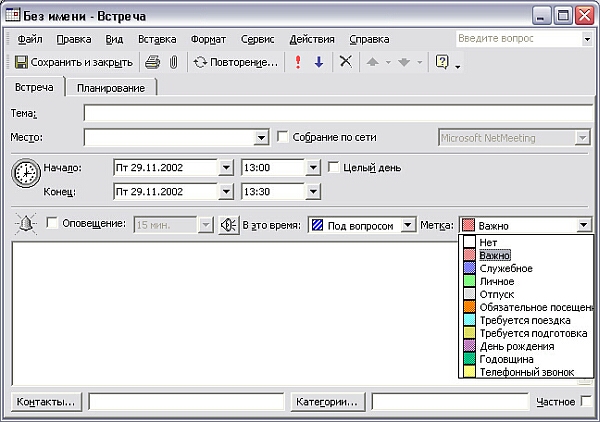Expand the Место location dropdown
This screenshot has height=422, width=600.
[262, 138]
